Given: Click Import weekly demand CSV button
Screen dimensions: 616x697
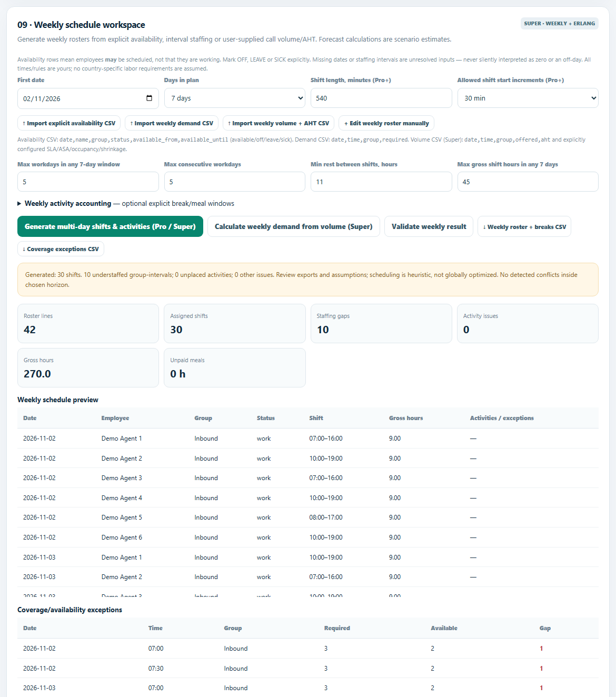Looking at the screenshot, I should pyautogui.click(x=172, y=123).
